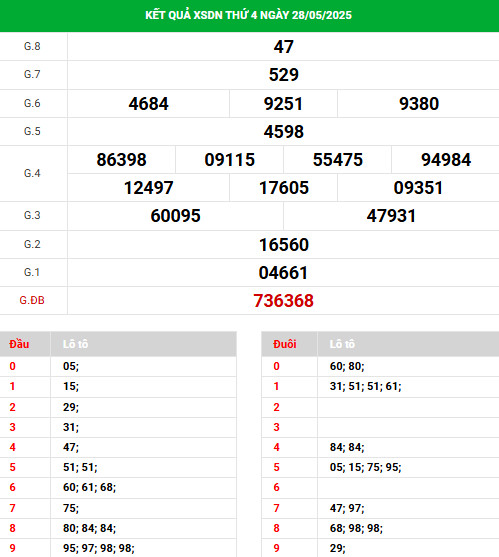Click the G.7 result 529
This screenshot has height=557, width=499.
(283, 75)
